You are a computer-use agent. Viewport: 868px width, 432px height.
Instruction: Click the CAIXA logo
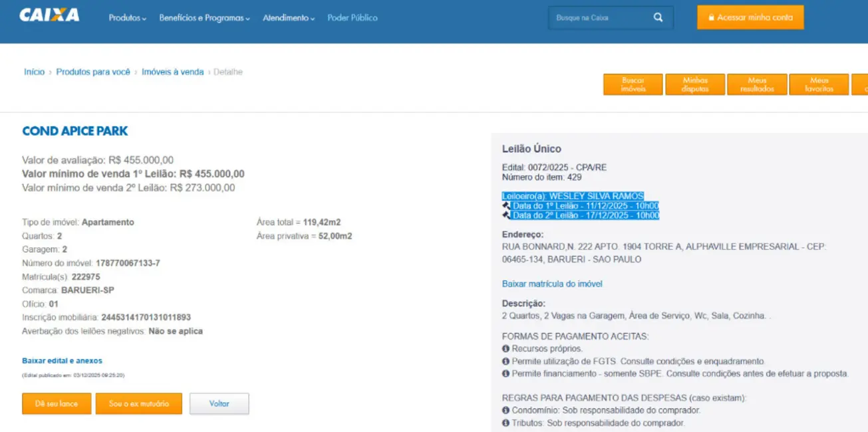(49, 15)
